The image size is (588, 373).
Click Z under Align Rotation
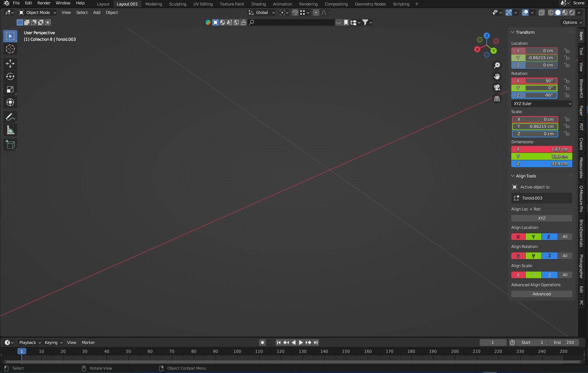[x=549, y=256]
